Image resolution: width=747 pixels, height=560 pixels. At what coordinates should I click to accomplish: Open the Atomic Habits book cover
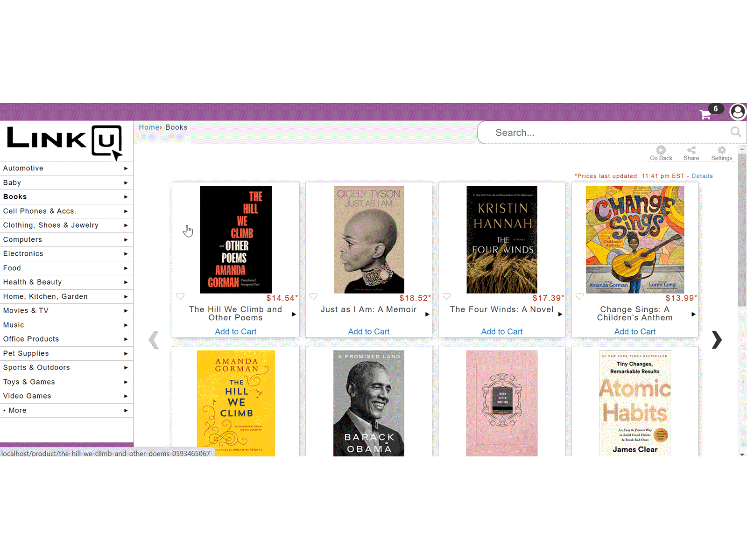pos(635,403)
